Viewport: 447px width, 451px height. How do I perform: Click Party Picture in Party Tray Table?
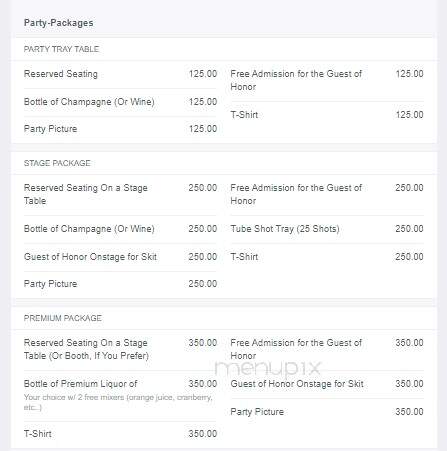point(120,129)
